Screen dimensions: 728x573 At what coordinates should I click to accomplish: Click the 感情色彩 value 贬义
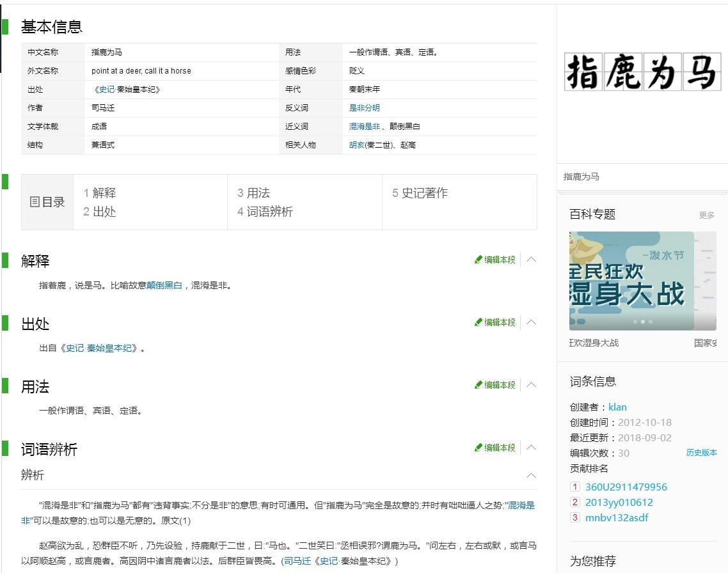coord(357,70)
